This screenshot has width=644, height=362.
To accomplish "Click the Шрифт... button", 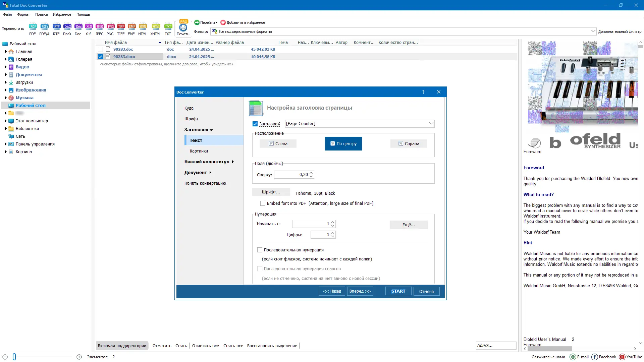I will pyautogui.click(x=271, y=192).
